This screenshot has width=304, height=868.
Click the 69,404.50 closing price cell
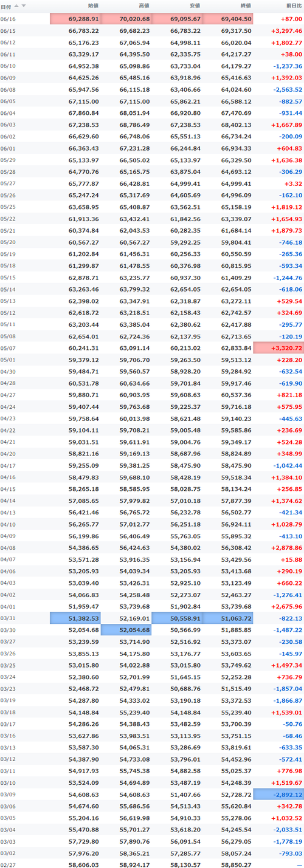[x=227, y=19]
